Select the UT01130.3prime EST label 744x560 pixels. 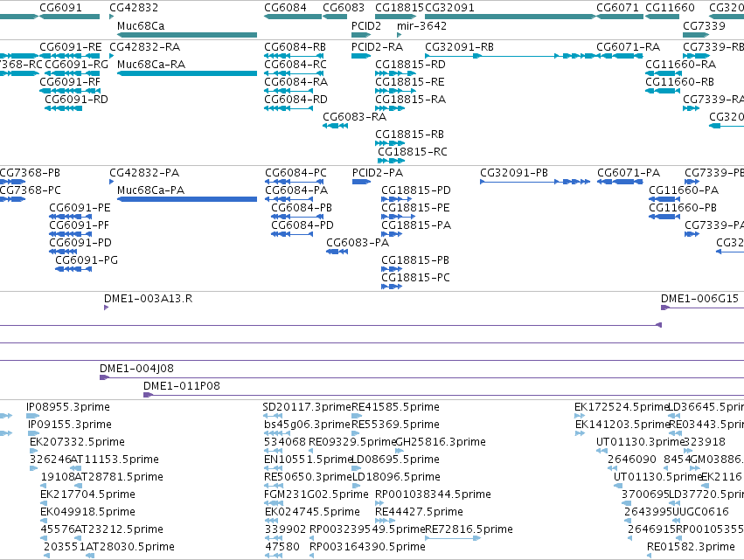(641, 442)
